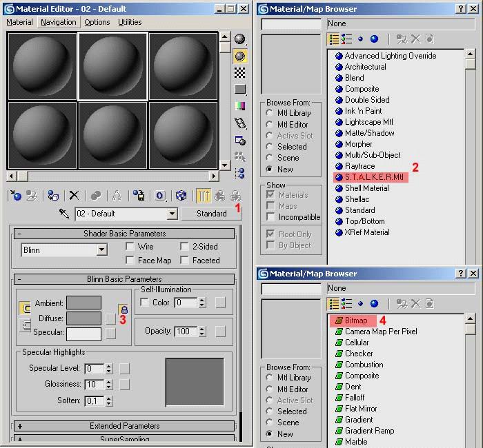
Task: Enable the Wire checkbox
Action: [x=130, y=246]
